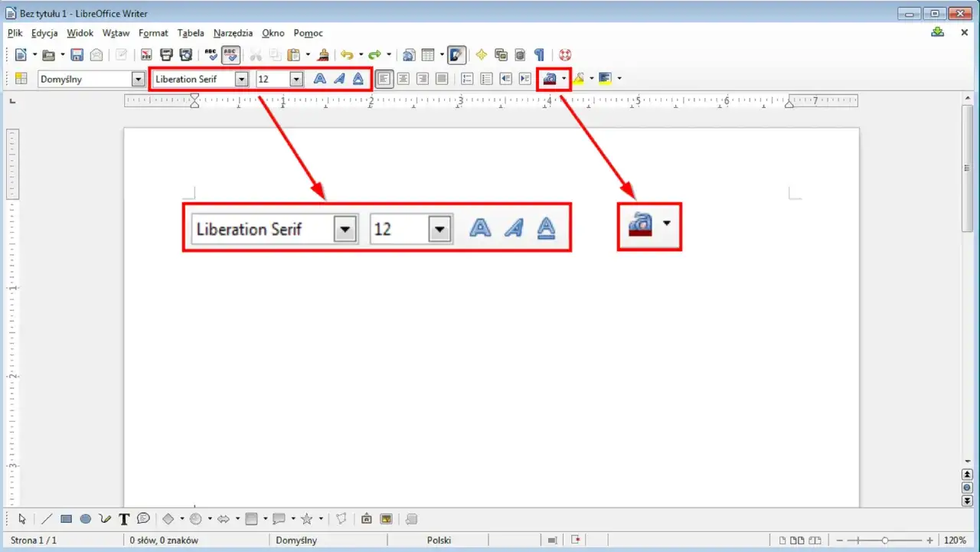This screenshot has width=980, height=552.
Task: Open the Print Preview icon
Action: click(185, 54)
